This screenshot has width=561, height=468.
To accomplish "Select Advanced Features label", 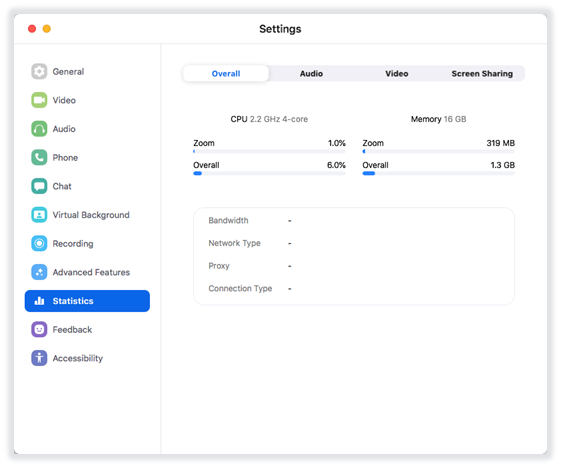I will [x=91, y=272].
